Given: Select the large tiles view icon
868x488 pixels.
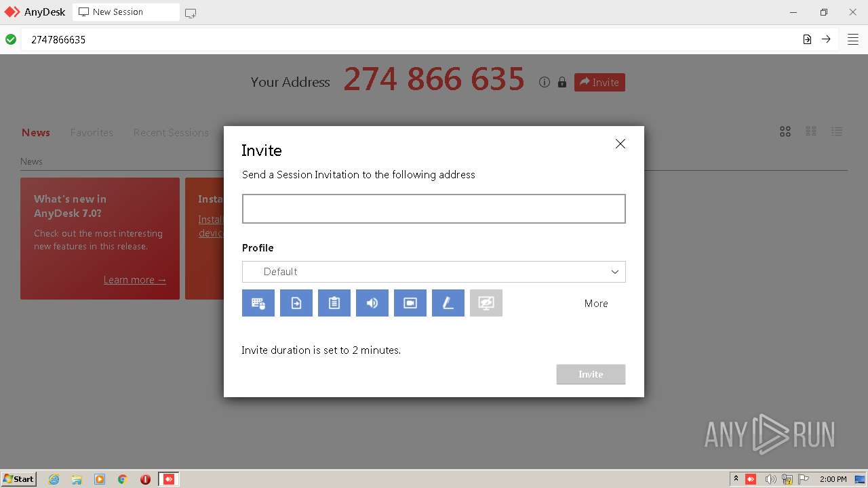Looking at the screenshot, I should [x=785, y=131].
